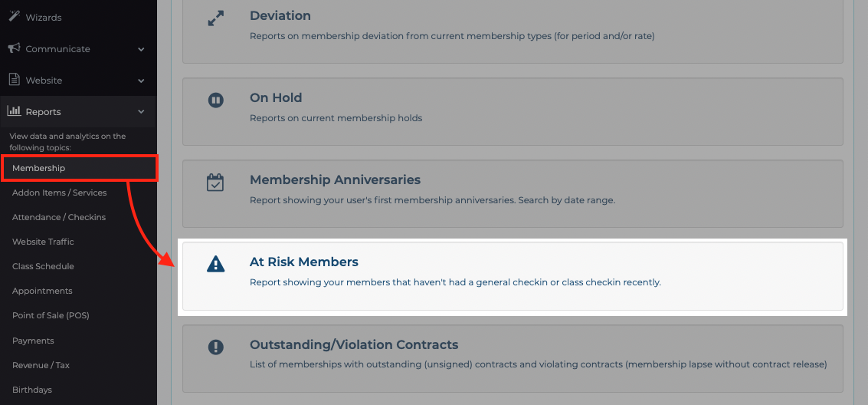Click the Deviation arrows icon
868x405 pixels.
215,18
